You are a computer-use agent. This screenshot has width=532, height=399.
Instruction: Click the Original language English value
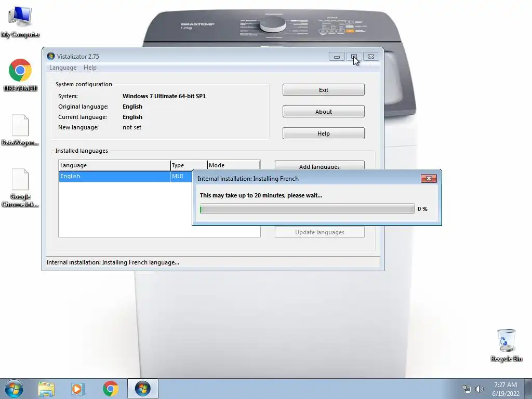pyautogui.click(x=132, y=107)
